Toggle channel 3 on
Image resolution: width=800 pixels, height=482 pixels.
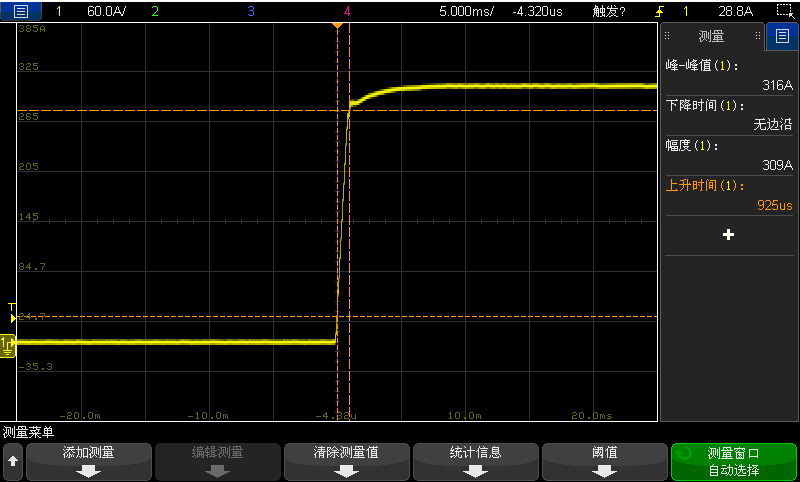tap(250, 12)
